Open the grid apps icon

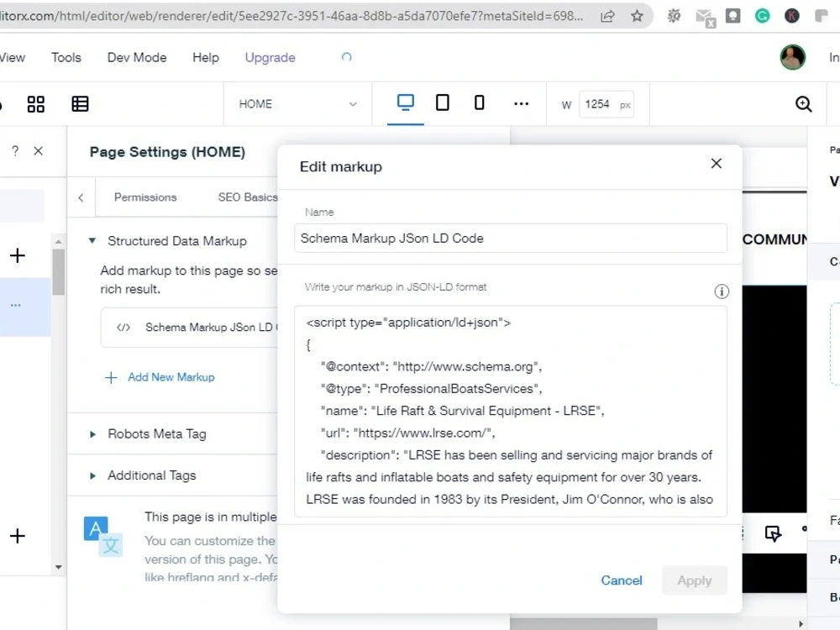pos(36,104)
